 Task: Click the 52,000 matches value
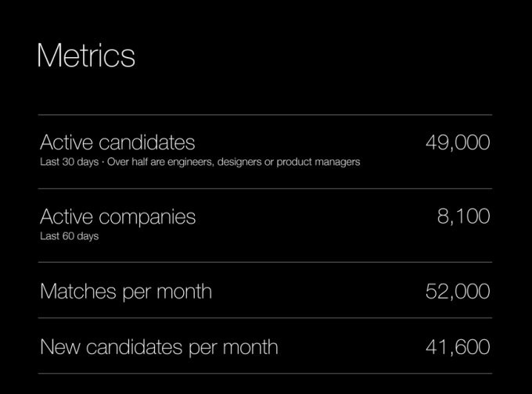pyautogui.click(x=458, y=292)
